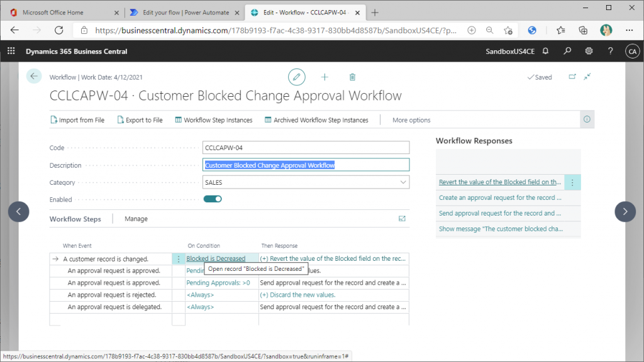Open Pending Approvals: >0 condition
The height and width of the screenshot is (362, 644).
point(218,283)
